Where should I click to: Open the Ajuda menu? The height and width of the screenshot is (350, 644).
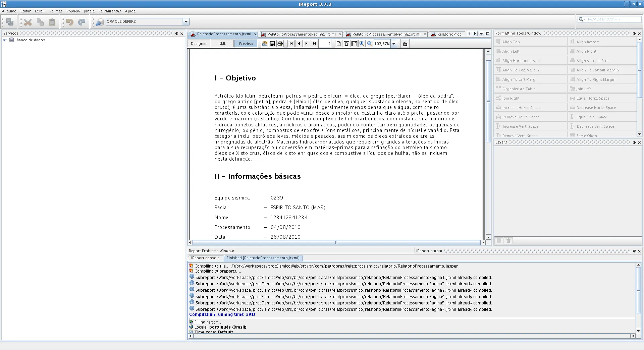(130, 11)
